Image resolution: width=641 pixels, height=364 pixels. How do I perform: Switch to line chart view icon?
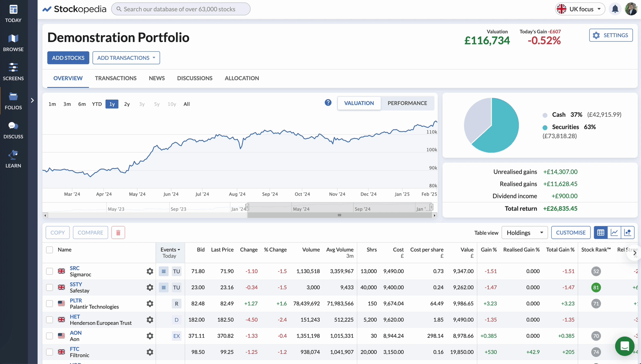pos(614,233)
